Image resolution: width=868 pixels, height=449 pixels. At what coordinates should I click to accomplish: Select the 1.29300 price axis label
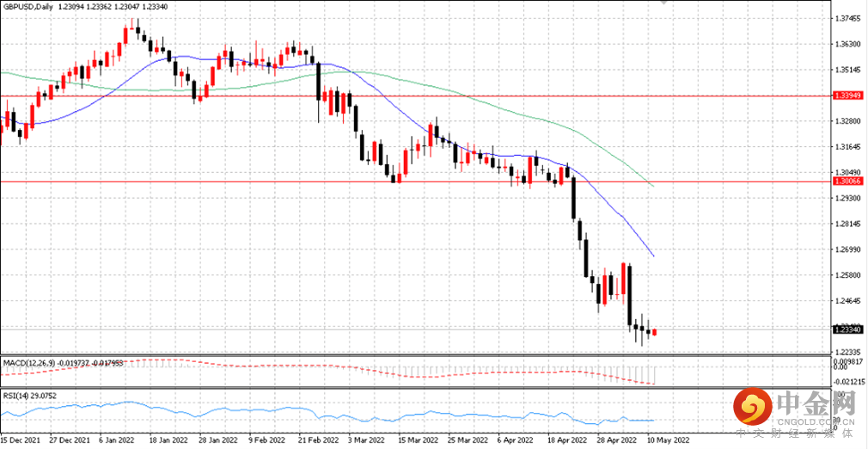tap(848, 198)
